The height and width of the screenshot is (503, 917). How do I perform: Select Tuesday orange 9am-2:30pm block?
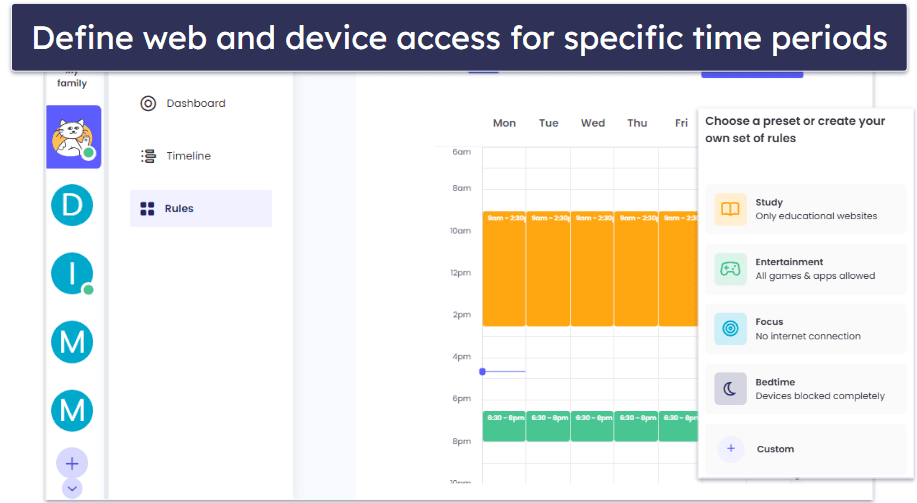point(548,268)
